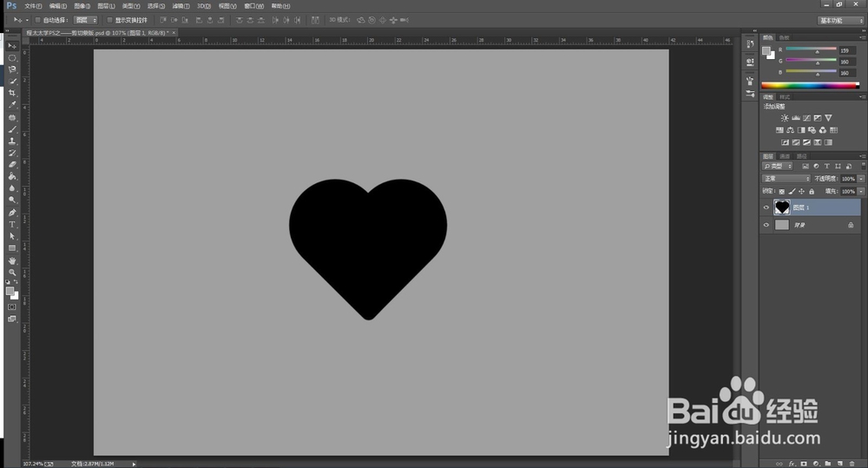The width and height of the screenshot is (868, 468).
Task: Switch to the 通道 tab
Action: coord(785,156)
